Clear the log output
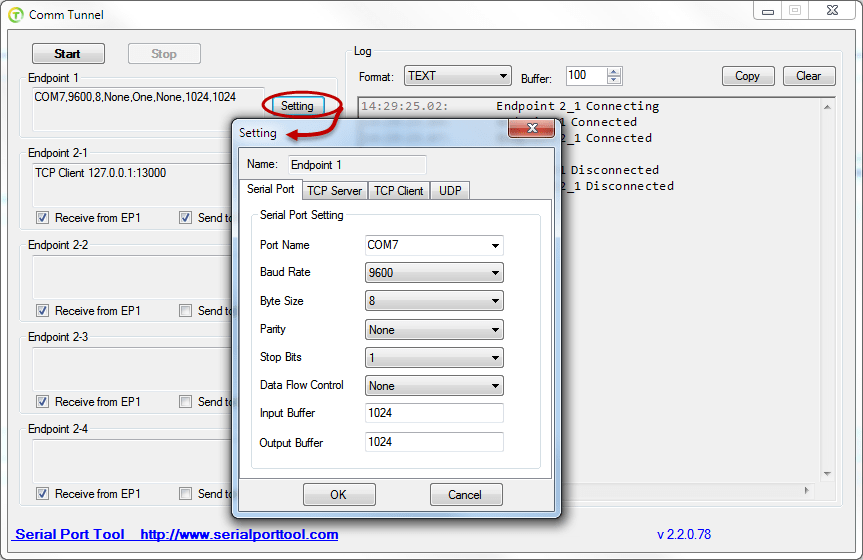The image size is (863, 560). pos(809,76)
